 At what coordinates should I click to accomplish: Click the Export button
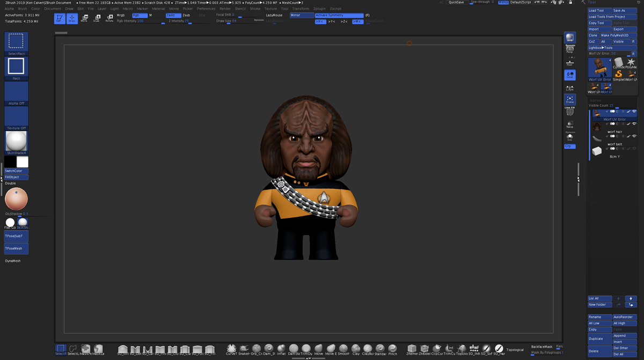tap(624, 29)
